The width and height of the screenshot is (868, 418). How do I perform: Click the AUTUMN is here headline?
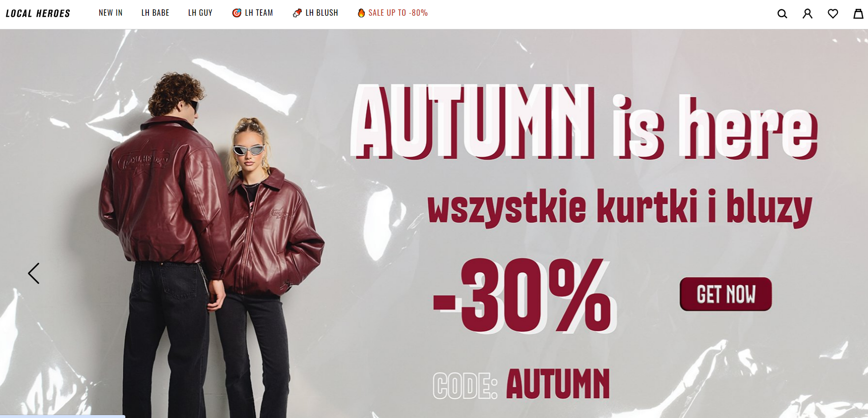click(x=583, y=122)
